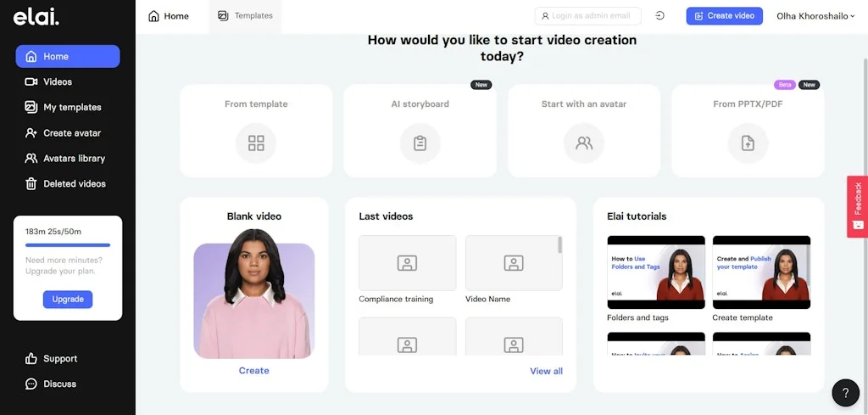The width and height of the screenshot is (868, 415).
Task: Switch to the Templates tab
Action: pos(245,16)
